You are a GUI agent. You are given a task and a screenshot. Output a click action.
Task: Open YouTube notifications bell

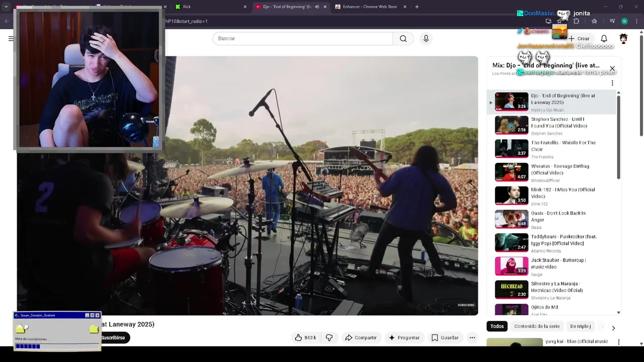point(604,38)
